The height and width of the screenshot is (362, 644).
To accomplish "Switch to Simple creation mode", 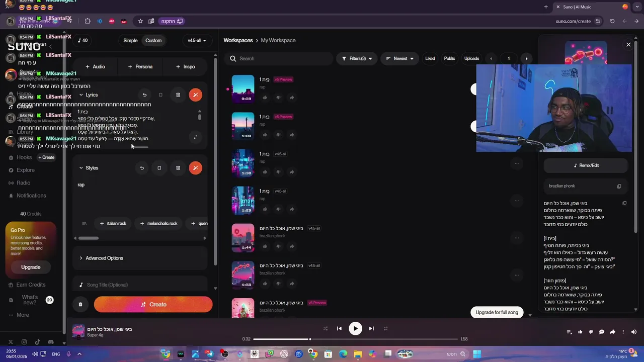I will [x=130, y=40].
